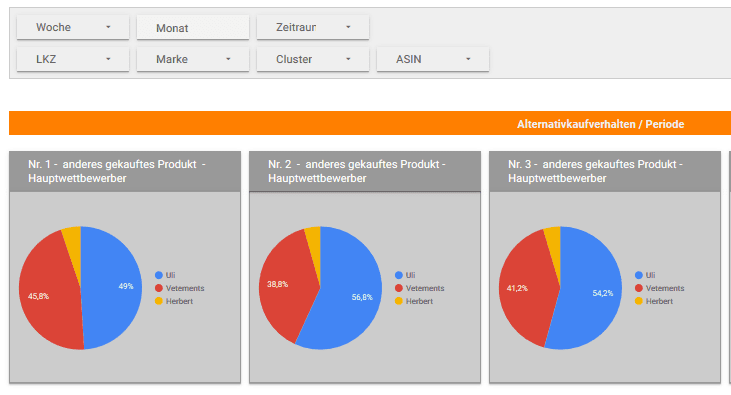Open the ASIN dropdown filter
The image size is (731, 395).
click(x=433, y=59)
